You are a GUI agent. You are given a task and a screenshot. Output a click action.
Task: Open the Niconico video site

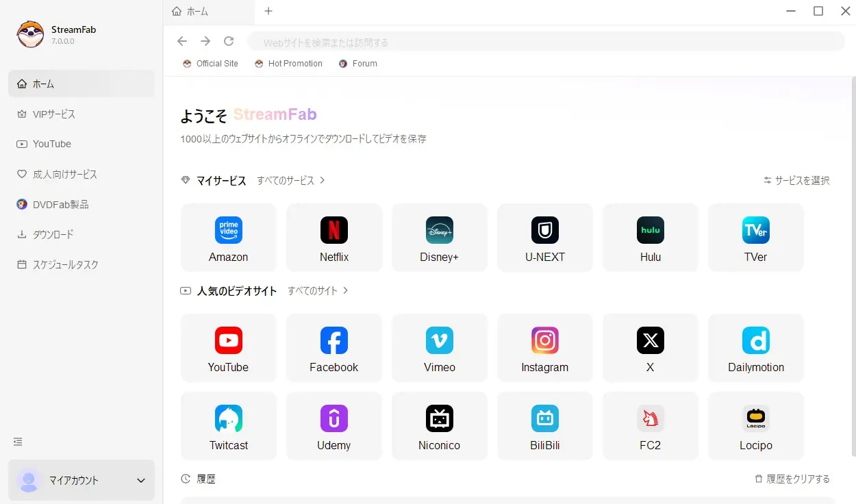[439, 425]
